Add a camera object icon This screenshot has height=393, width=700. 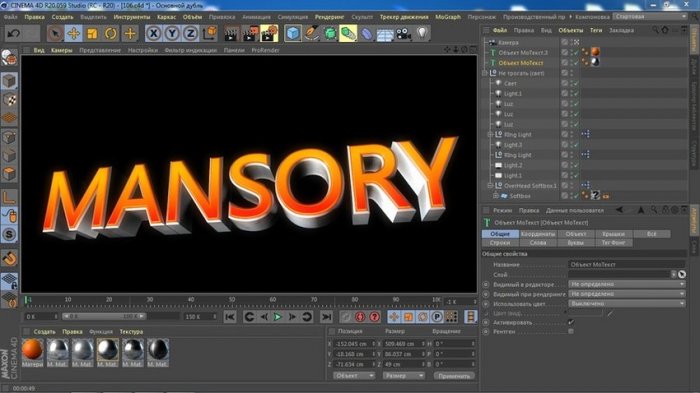point(404,33)
